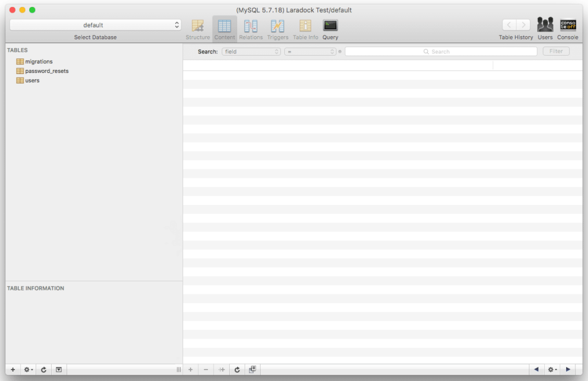Go to next page of results
This screenshot has width=588, height=381.
(x=568, y=370)
